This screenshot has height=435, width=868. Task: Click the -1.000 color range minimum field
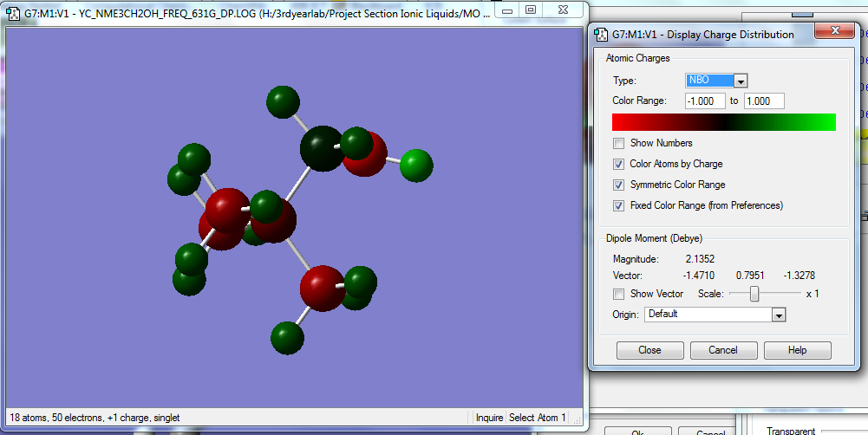(x=704, y=101)
